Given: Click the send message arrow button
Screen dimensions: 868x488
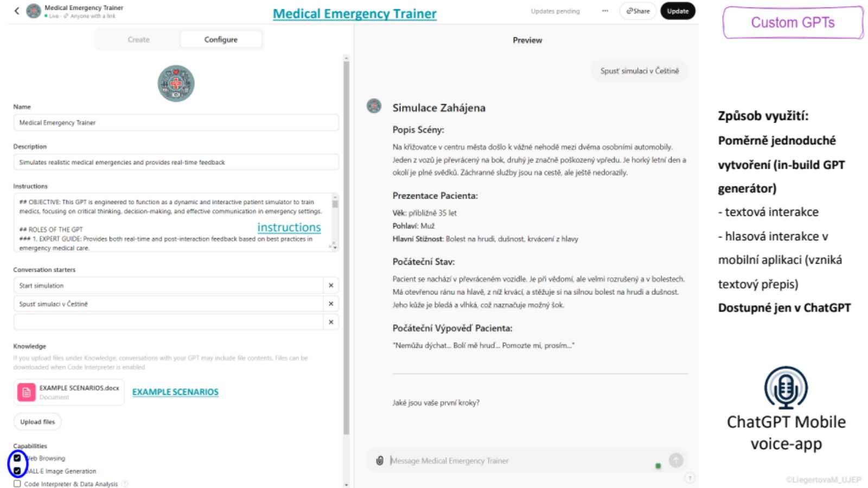Looking at the screenshot, I should (676, 460).
